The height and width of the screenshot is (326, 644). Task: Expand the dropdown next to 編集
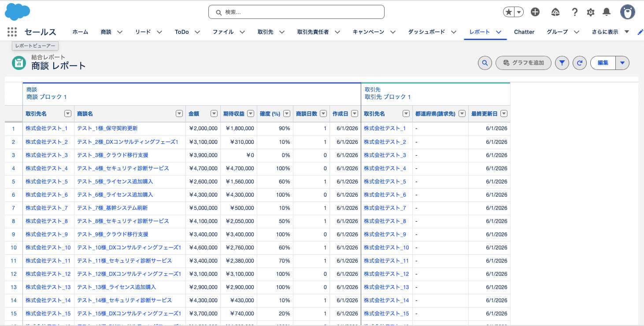point(622,63)
